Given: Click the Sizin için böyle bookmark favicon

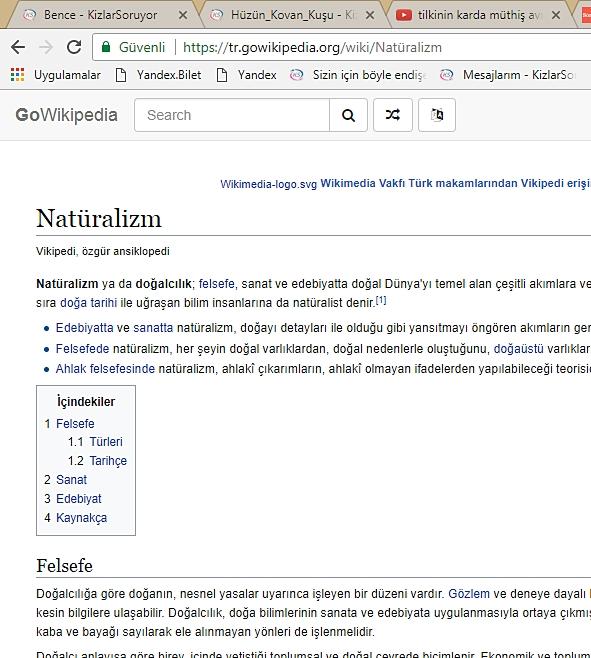Looking at the screenshot, I should (x=296, y=75).
